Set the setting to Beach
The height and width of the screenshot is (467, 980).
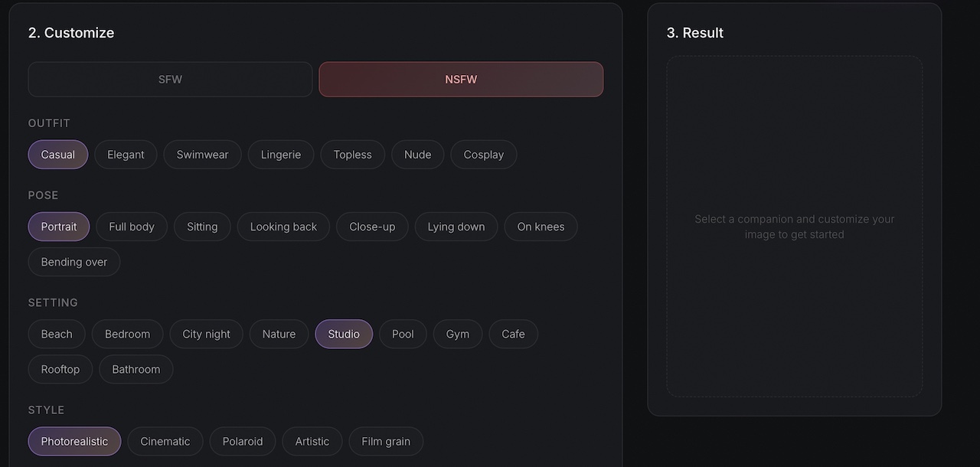click(57, 334)
